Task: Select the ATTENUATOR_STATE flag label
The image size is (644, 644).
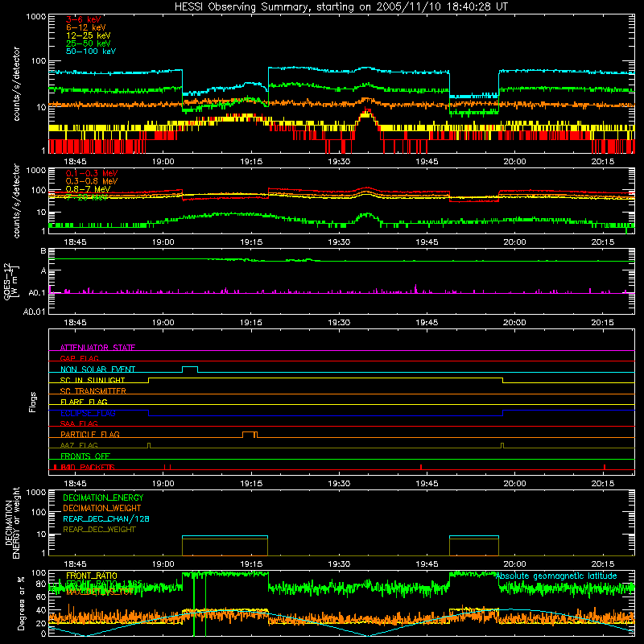Action: pos(97,348)
